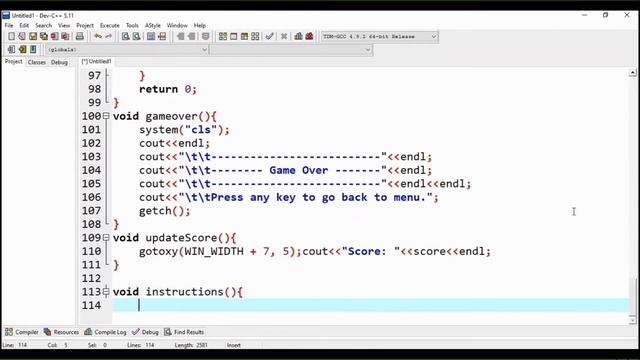Click the Close file toolbar icon
This screenshot has height=360, width=640.
(54, 36)
